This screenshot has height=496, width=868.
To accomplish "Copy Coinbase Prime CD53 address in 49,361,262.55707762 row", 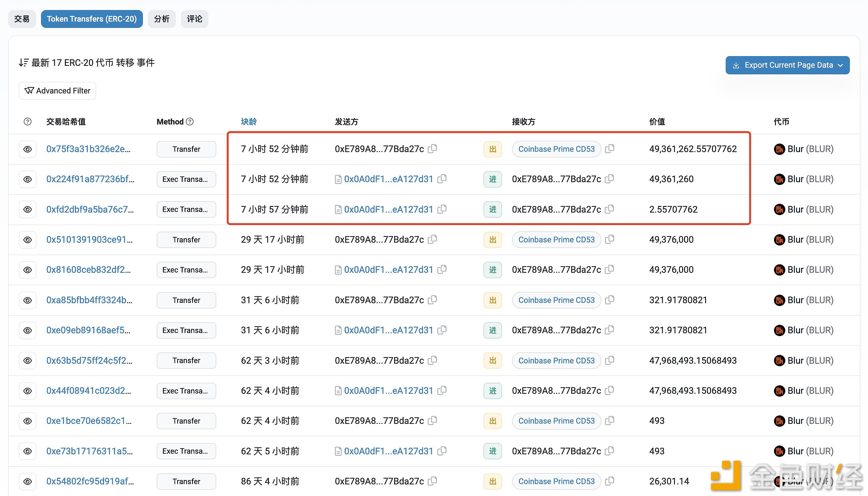I will point(610,149).
